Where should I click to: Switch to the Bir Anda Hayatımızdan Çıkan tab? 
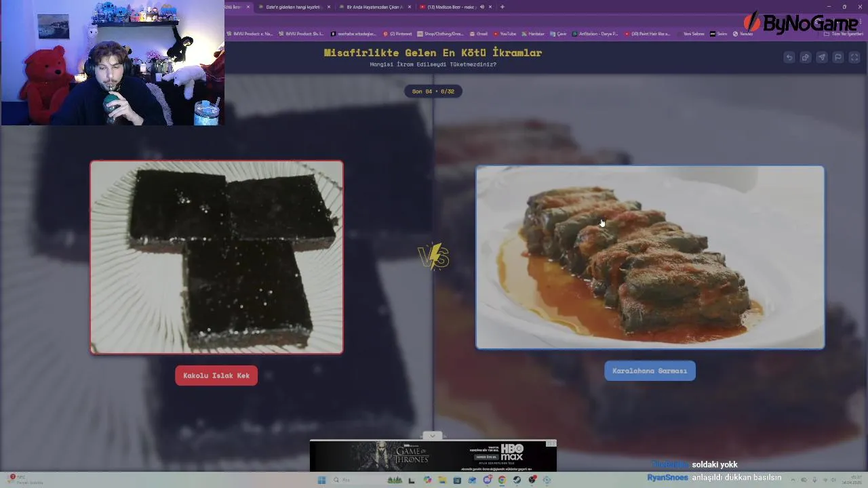pos(374,7)
